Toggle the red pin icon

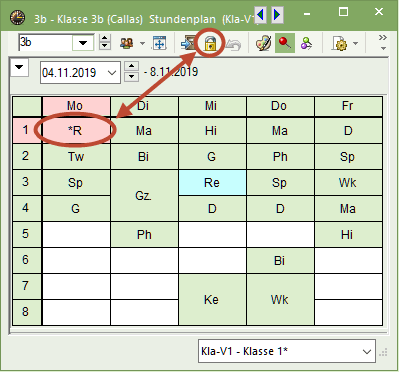pyautogui.click(x=285, y=43)
